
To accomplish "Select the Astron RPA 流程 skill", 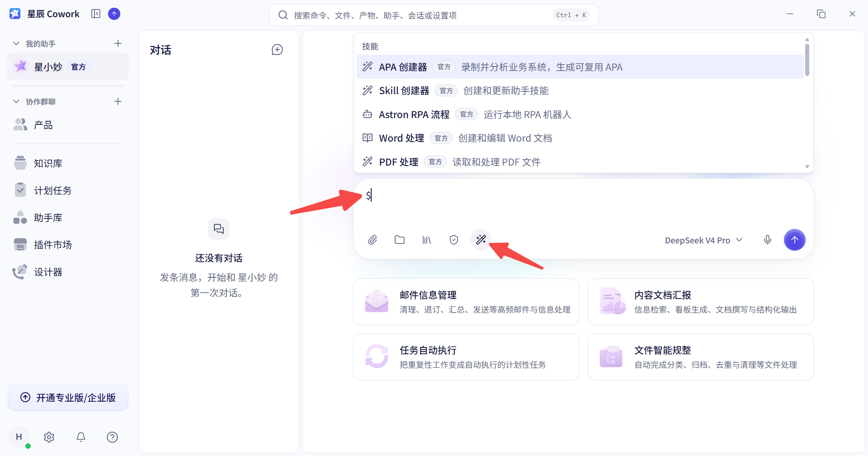I will pyautogui.click(x=580, y=114).
